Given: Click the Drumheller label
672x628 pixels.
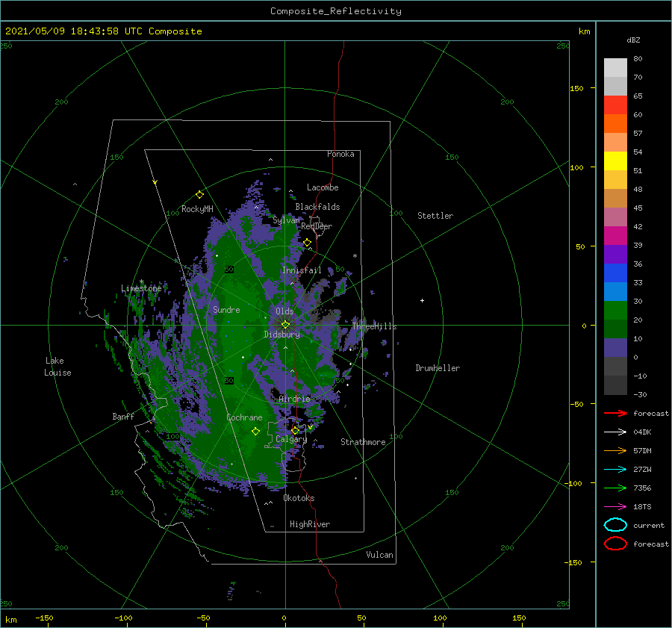Looking at the screenshot, I should tap(438, 368).
